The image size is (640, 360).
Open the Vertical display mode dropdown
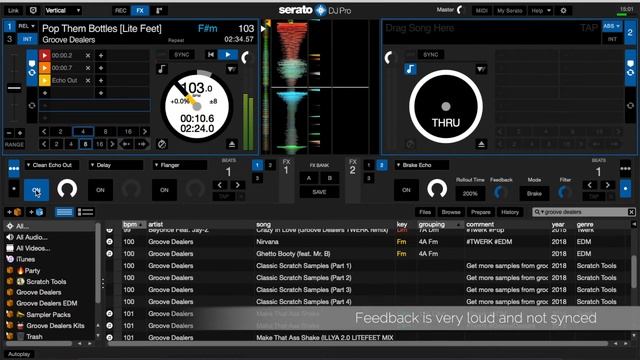(62, 10)
